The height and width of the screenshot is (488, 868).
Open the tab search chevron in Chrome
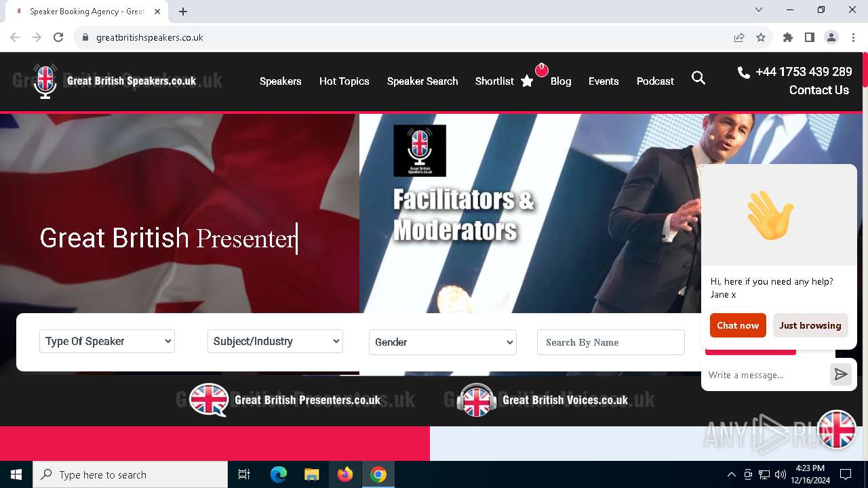tap(759, 9)
